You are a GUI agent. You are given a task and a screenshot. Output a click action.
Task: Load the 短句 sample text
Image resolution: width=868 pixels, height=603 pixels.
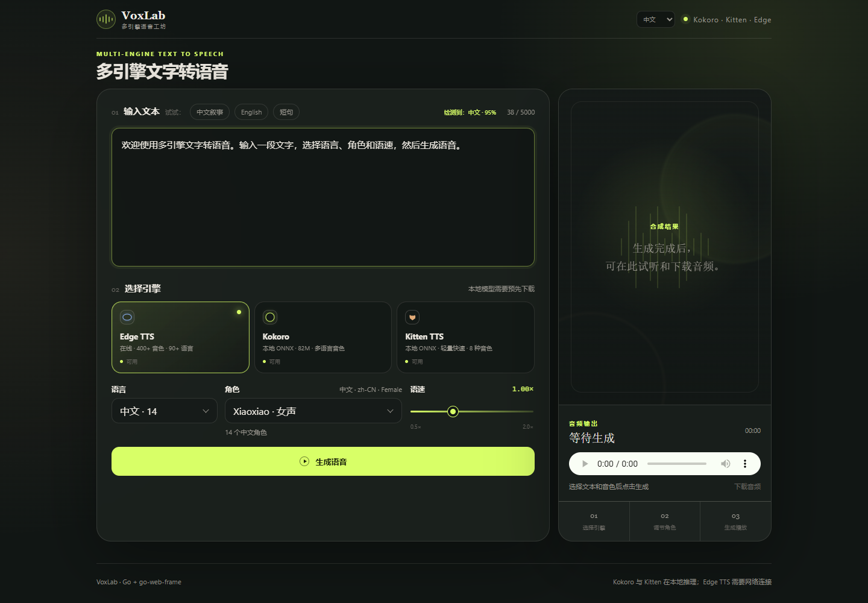[286, 112]
